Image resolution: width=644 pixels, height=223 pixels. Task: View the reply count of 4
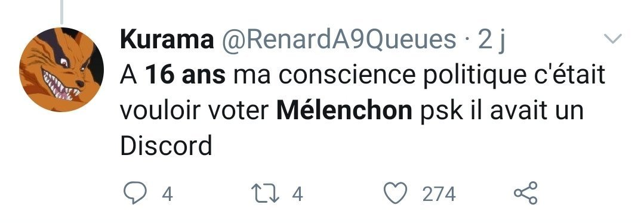(167, 194)
